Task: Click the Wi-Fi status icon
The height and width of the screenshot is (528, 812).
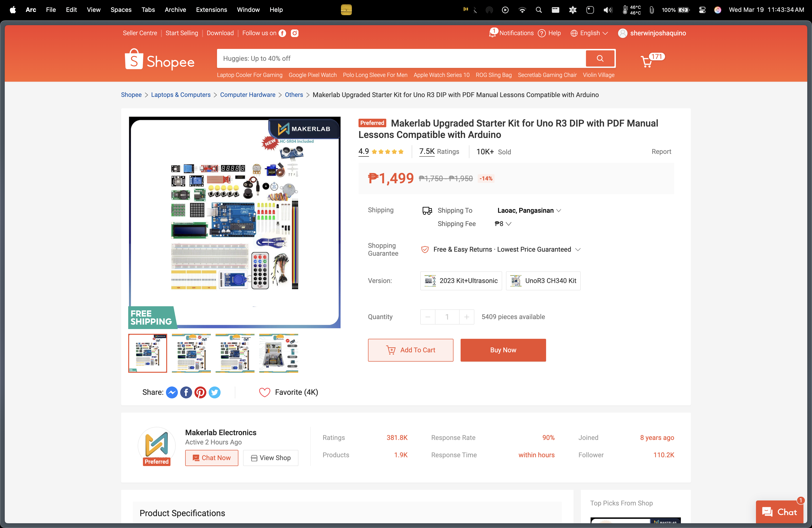Action: point(522,10)
